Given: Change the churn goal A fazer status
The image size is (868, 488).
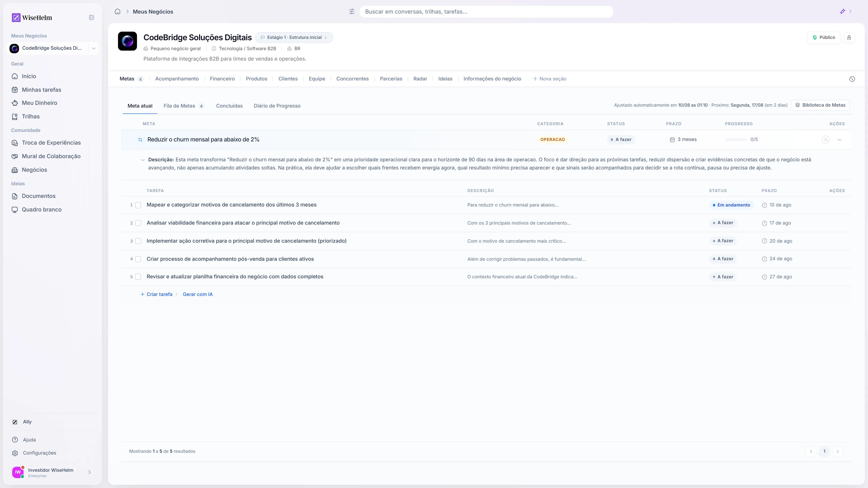Looking at the screenshot, I should [x=621, y=139].
